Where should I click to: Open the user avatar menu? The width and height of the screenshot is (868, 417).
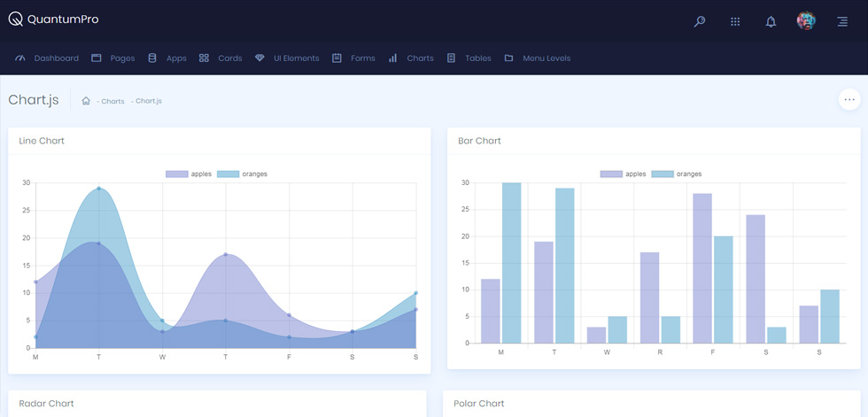[806, 21]
